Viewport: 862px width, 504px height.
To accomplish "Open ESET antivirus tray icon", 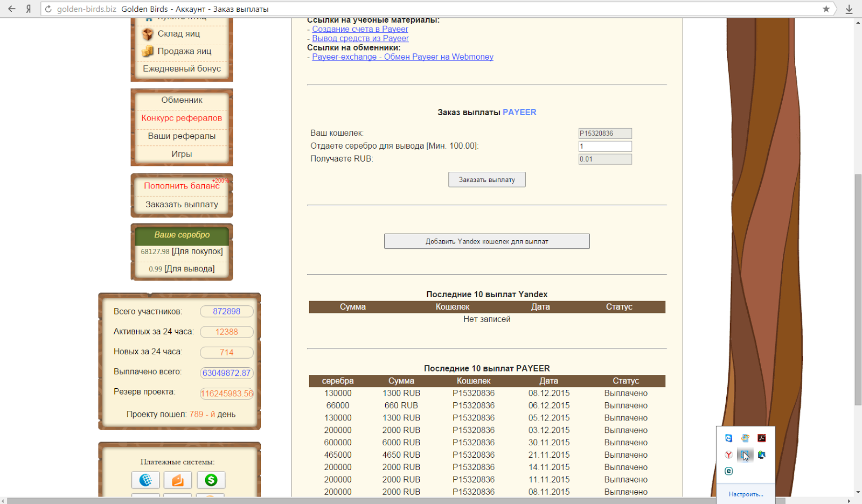I will [x=728, y=471].
